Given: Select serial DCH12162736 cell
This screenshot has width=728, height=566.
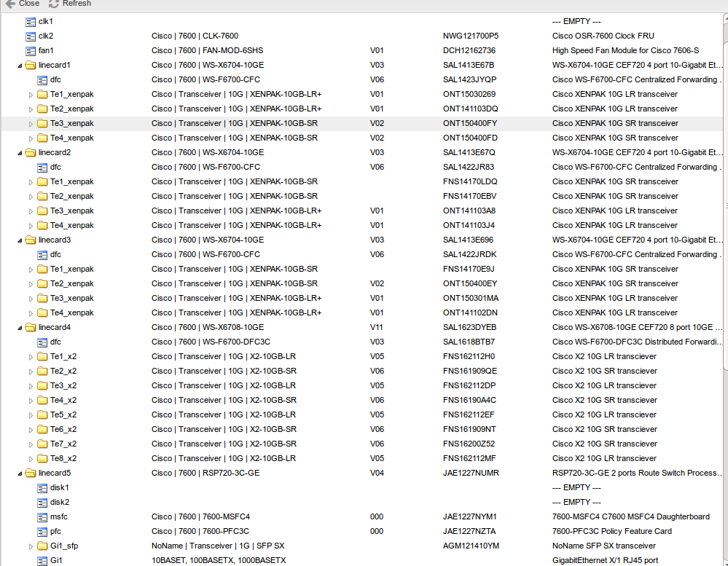Looking at the screenshot, I should coord(469,50).
